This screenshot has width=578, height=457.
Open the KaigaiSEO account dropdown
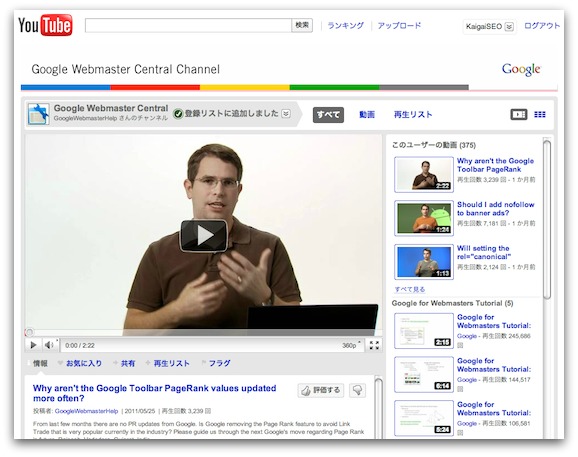[x=489, y=27]
